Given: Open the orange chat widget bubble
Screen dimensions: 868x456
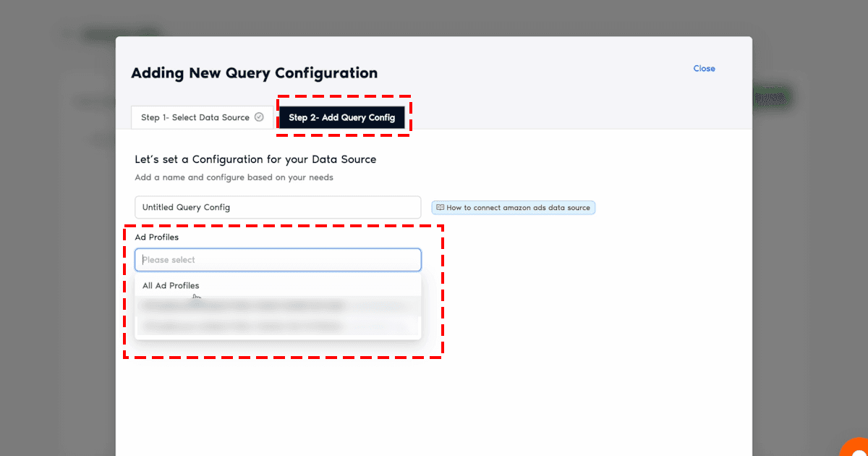Looking at the screenshot, I should pyautogui.click(x=855, y=446).
